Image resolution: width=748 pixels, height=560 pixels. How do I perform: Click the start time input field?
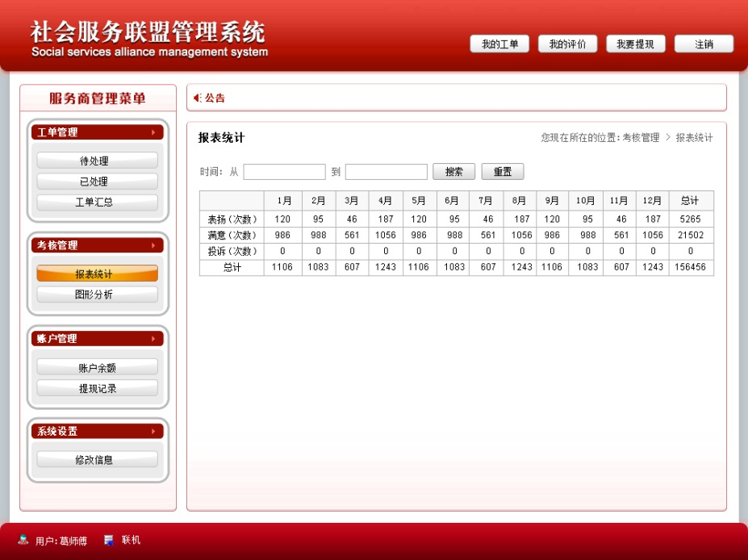point(285,170)
